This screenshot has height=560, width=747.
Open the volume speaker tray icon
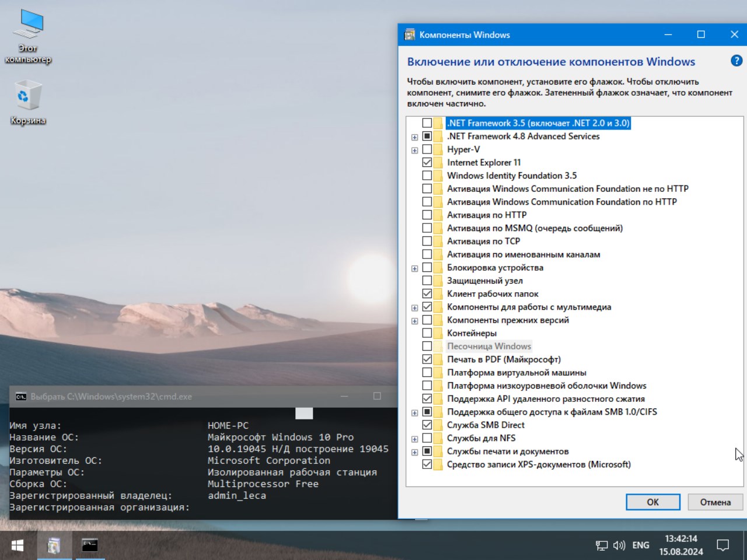click(619, 545)
